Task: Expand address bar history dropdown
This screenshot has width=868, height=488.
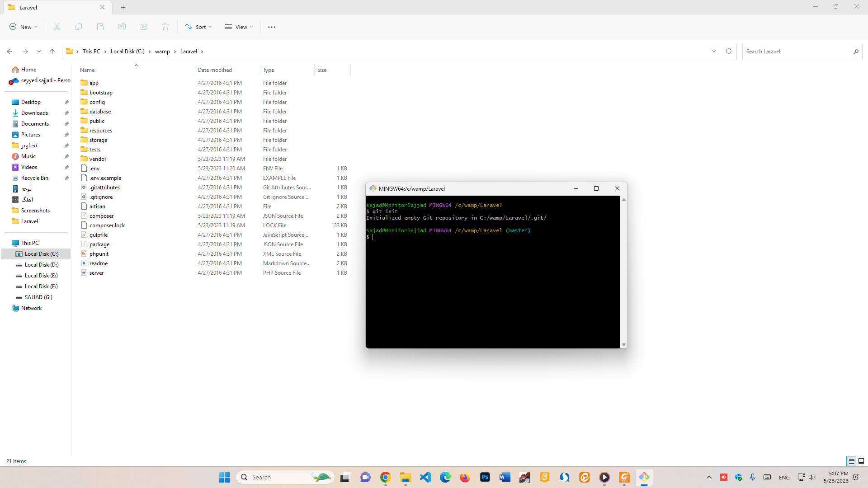Action: click(x=714, y=52)
